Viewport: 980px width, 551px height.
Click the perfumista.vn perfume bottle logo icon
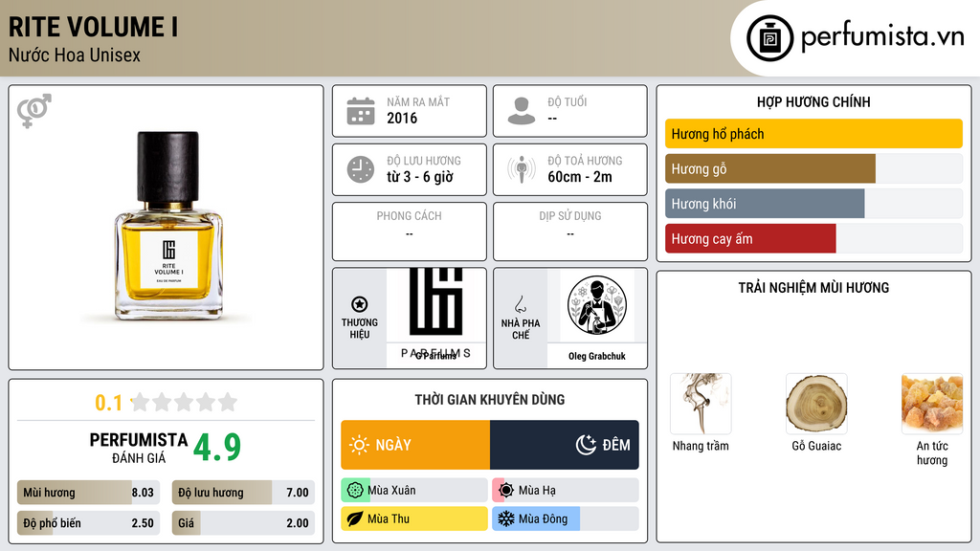click(x=769, y=38)
